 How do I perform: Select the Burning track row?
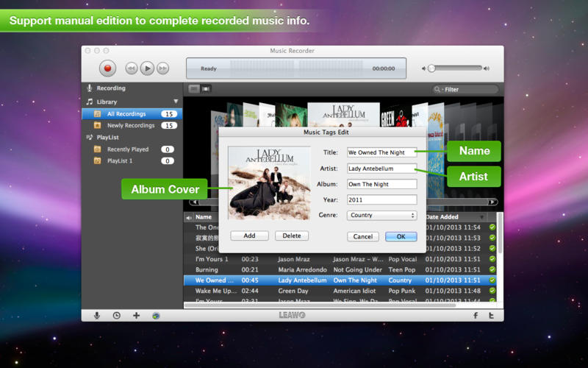click(x=340, y=269)
